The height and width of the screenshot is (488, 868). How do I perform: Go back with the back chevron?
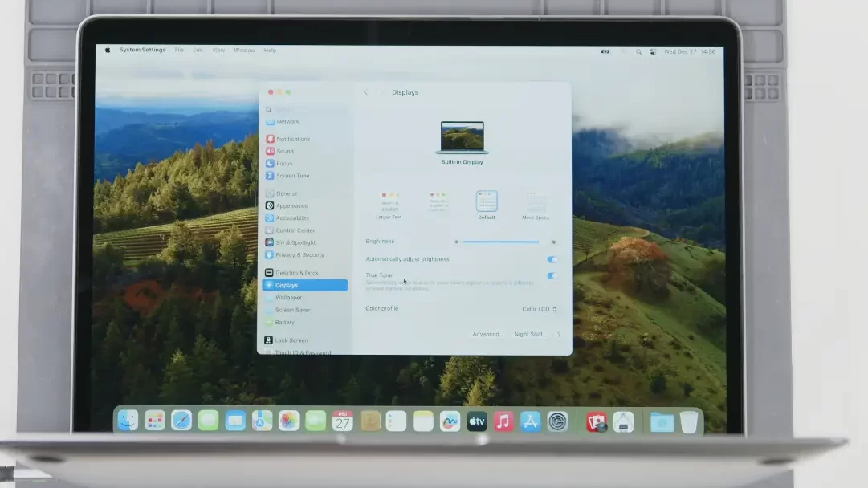point(366,92)
